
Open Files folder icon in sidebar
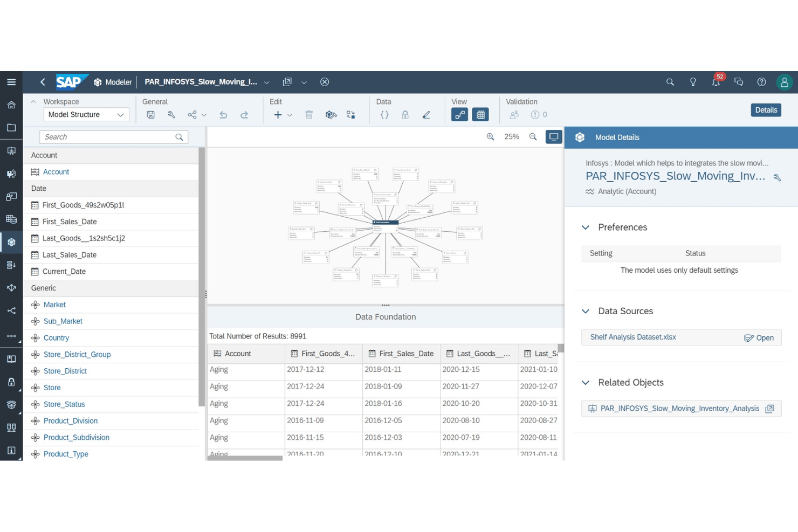click(11, 128)
